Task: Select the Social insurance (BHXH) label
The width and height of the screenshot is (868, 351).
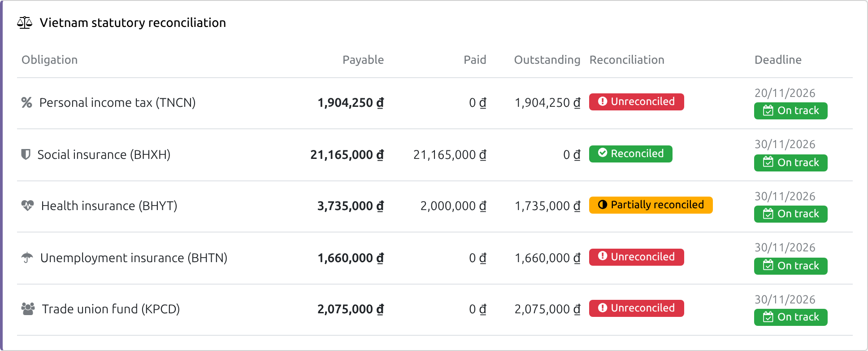Action: click(104, 154)
